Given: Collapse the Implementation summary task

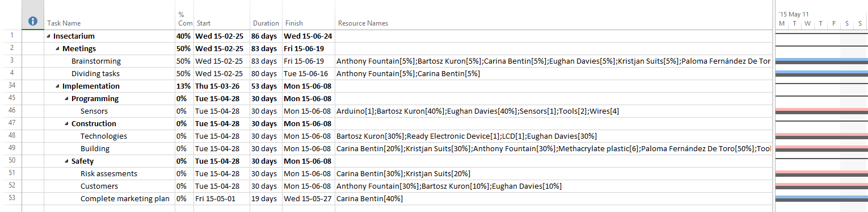Looking at the screenshot, I should [57, 86].
